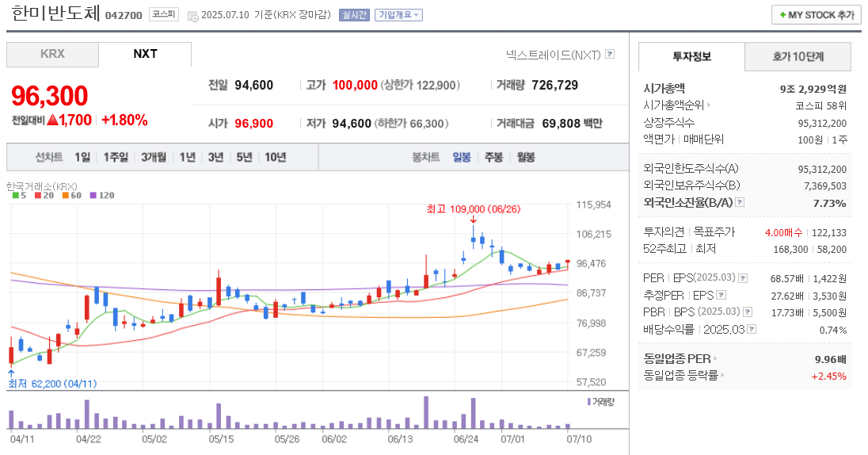Expand the 기업개요 dropdown
Image resolution: width=868 pixels, height=455 pixels.
398,15
